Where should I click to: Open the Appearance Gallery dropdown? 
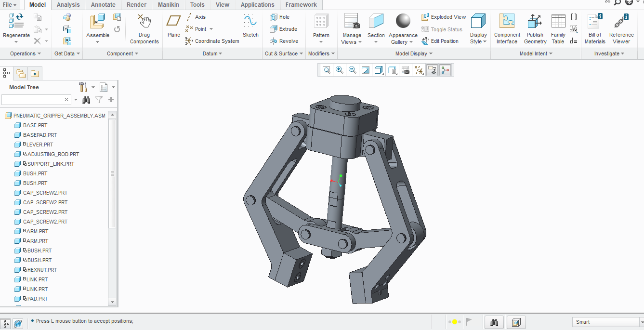click(x=403, y=38)
